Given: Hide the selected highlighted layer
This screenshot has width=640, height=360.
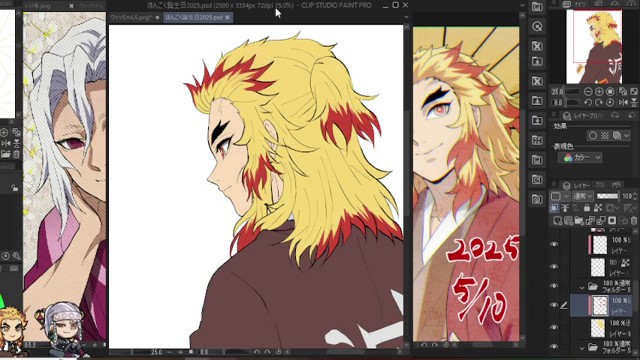Looking at the screenshot, I should (554, 305).
